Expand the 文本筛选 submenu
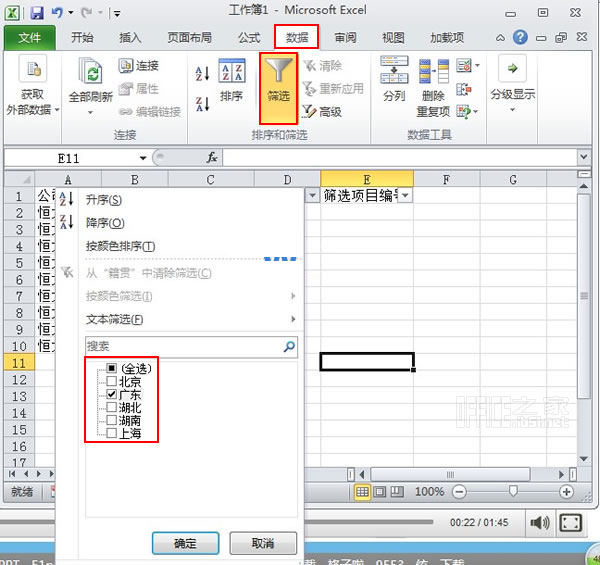 click(x=190, y=319)
